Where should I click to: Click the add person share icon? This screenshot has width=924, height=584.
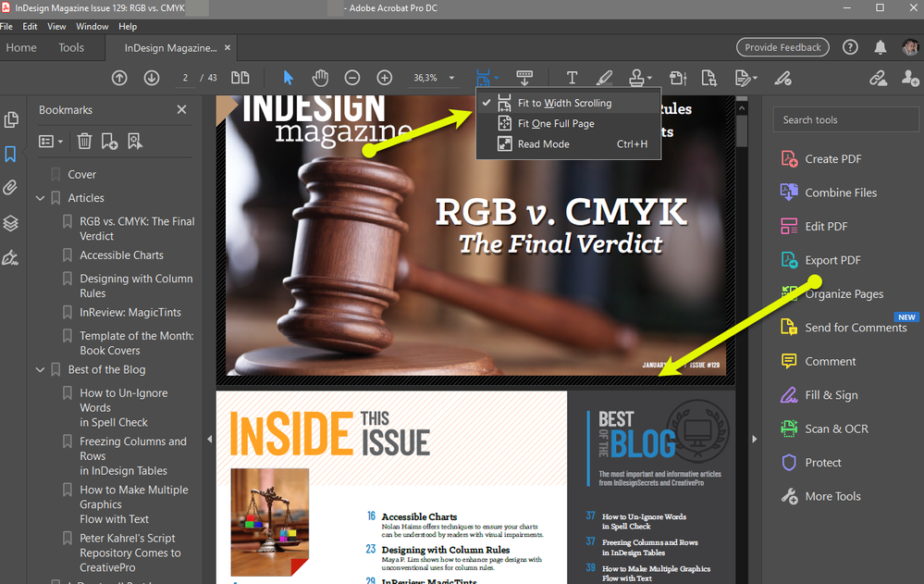910,78
